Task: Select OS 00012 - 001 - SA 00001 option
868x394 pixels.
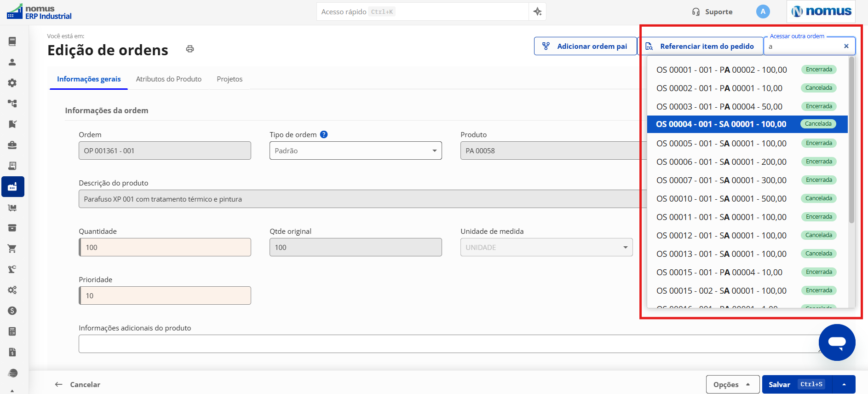Action: click(747, 235)
